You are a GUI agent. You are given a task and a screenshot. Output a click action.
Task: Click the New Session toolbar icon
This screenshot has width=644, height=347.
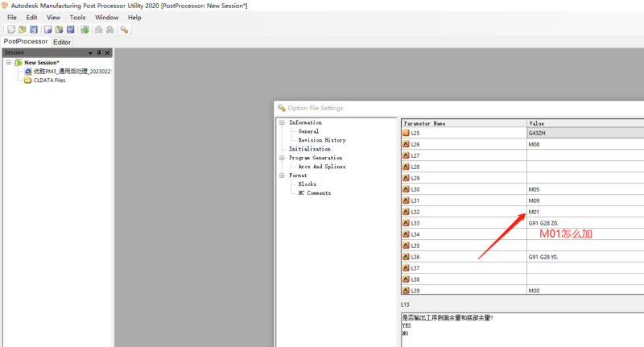11,30
